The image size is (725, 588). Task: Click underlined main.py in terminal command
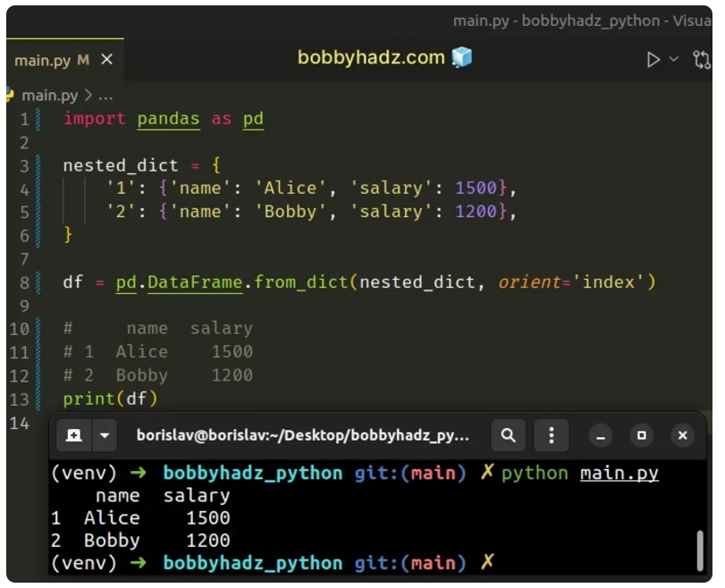620,474
